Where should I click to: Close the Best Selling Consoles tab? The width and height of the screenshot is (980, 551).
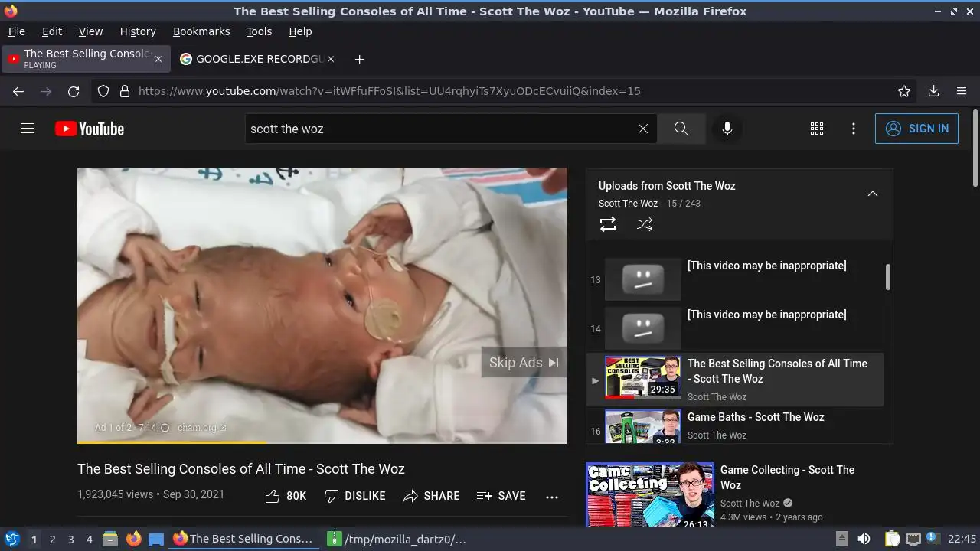158,59
